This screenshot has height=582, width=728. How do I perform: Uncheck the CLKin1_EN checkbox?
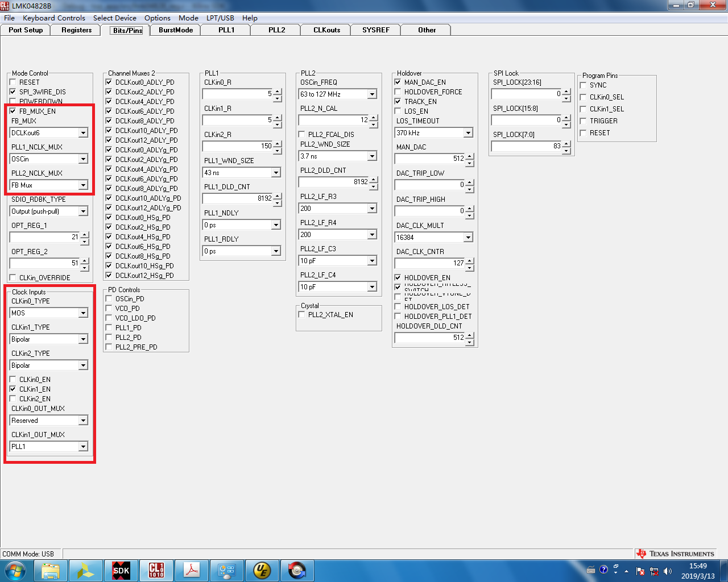tap(13, 389)
